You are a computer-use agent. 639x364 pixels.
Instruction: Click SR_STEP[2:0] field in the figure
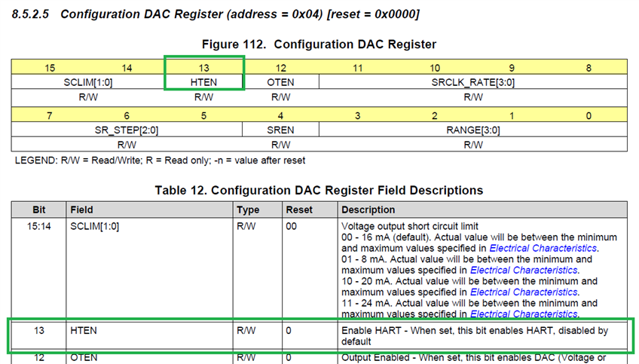click(x=127, y=130)
